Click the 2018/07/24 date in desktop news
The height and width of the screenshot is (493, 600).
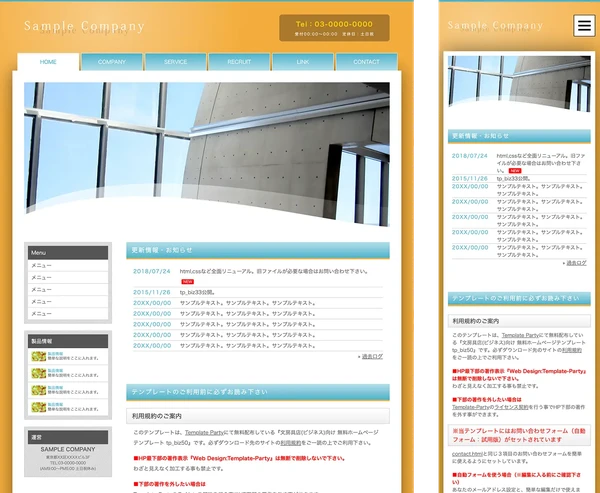click(152, 271)
